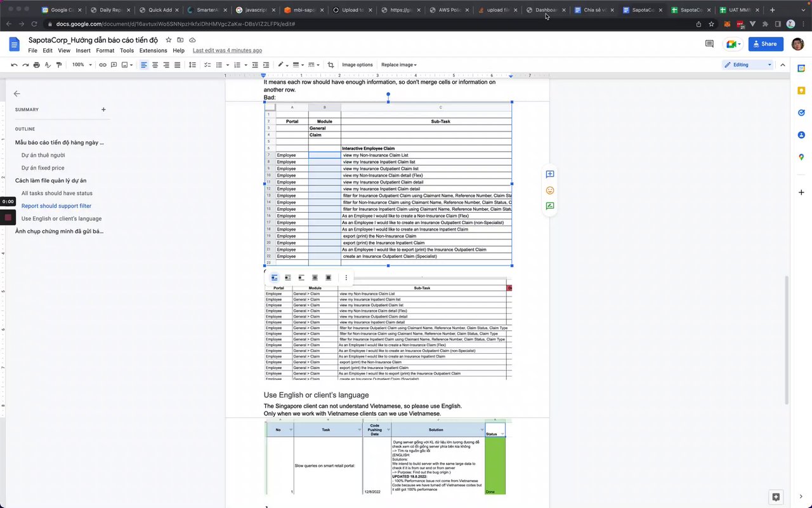Open the comment history panel
The height and width of the screenshot is (508, 812).
point(709,44)
